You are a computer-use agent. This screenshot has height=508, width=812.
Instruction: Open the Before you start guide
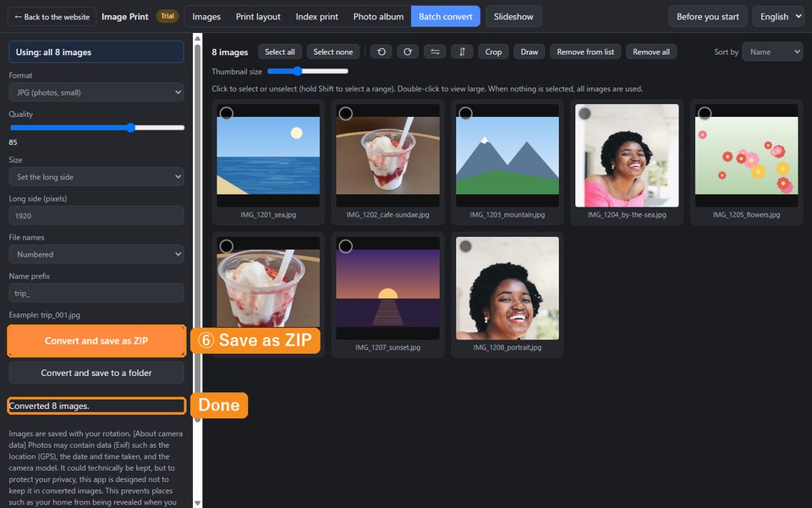pos(707,17)
